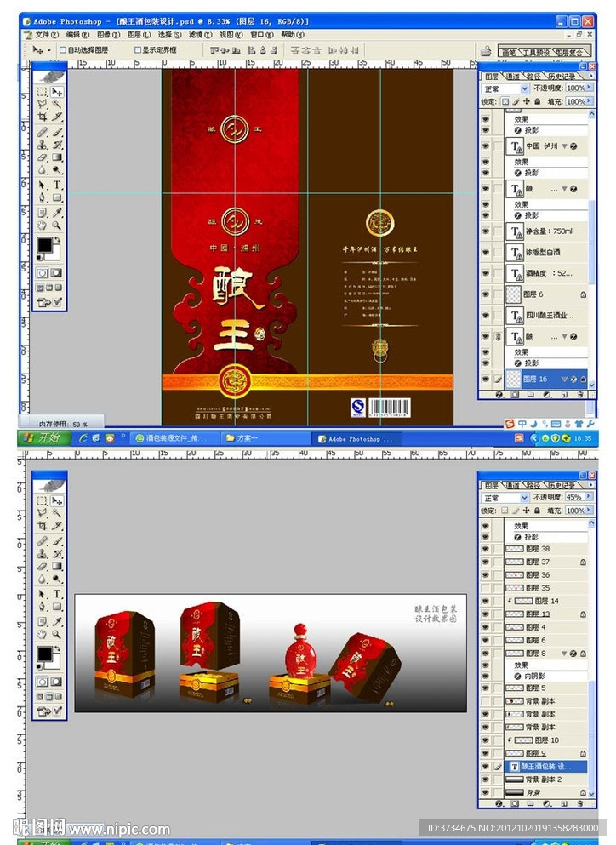Hide the 图层 16 layer
The height and width of the screenshot is (845, 616).
pyautogui.click(x=486, y=380)
